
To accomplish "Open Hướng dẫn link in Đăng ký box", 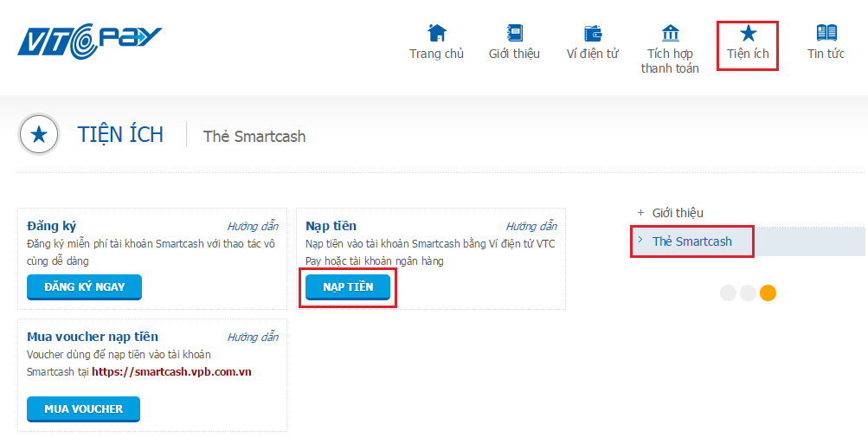I will [253, 227].
